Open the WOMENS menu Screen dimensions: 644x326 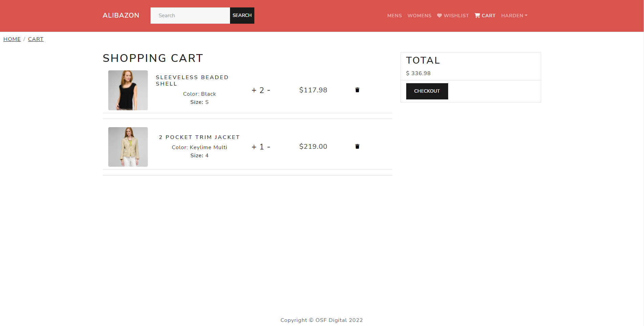tap(419, 16)
